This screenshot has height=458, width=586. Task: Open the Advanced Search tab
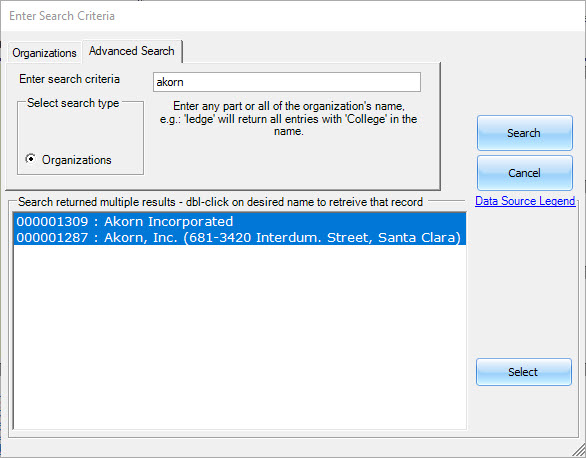tap(132, 51)
